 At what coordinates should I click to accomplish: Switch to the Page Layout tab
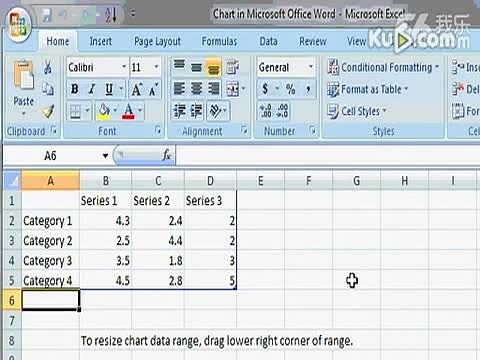[157, 41]
